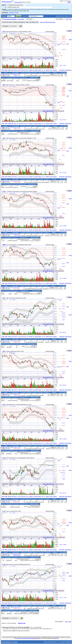72x644 pixels.
Task: Click the Search! button
Action: click(x=19, y=16)
